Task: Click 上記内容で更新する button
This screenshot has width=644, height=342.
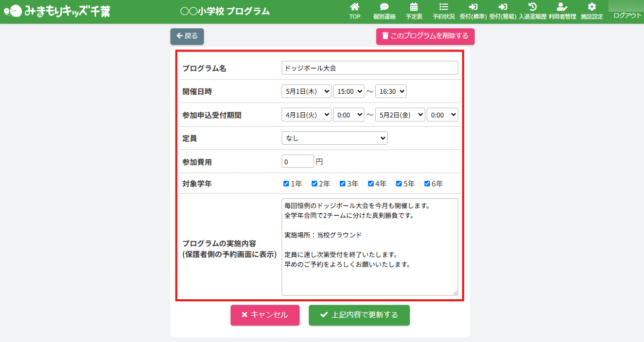Action: (359, 315)
